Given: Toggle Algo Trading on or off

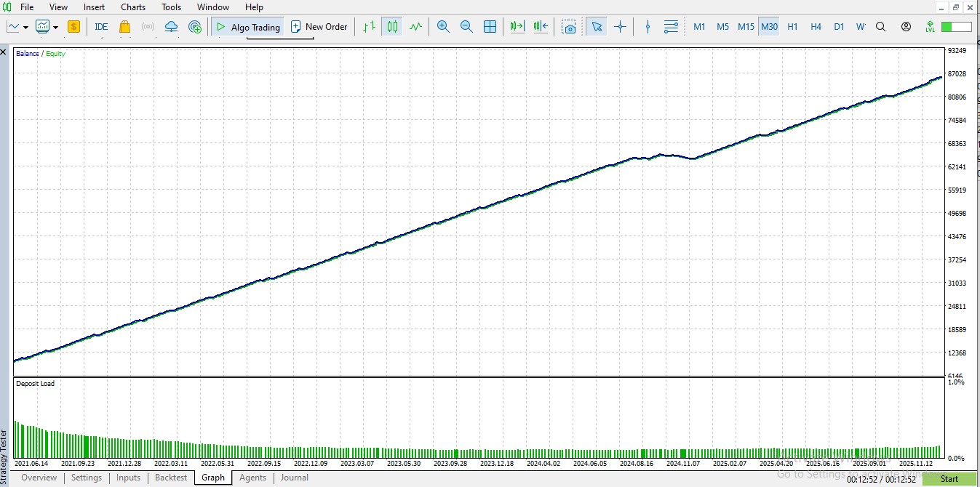Looking at the screenshot, I should point(248,27).
